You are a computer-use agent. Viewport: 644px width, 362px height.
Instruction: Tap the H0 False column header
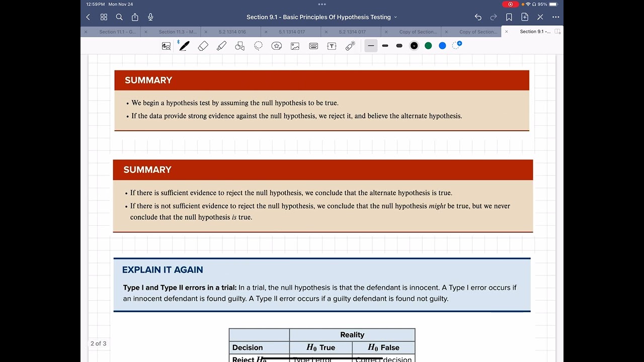click(x=383, y=347)
